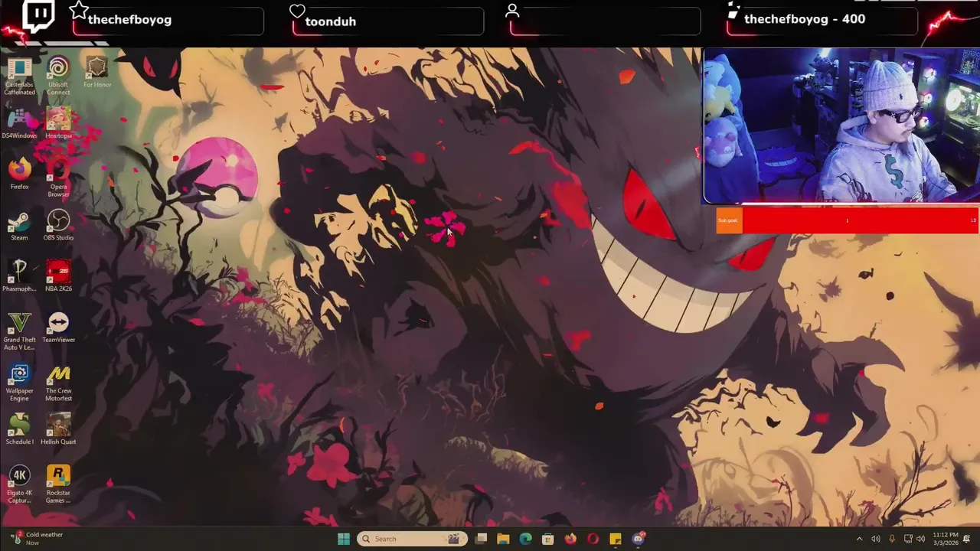Open the Windows Start menu
The height and width of the screenshot is (551, 980).
coord(344,539)
